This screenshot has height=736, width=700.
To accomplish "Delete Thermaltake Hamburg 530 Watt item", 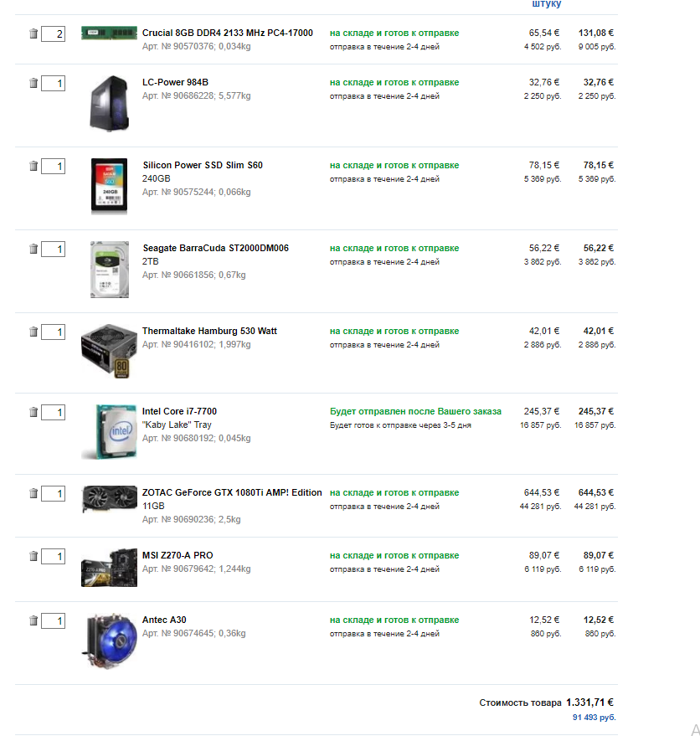I will 33,332.
